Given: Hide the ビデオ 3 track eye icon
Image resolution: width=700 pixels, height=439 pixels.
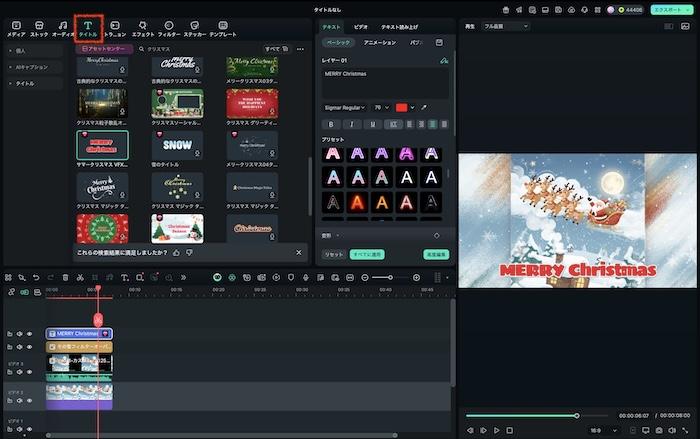Looking at the screenshot, I should [29, 372].
